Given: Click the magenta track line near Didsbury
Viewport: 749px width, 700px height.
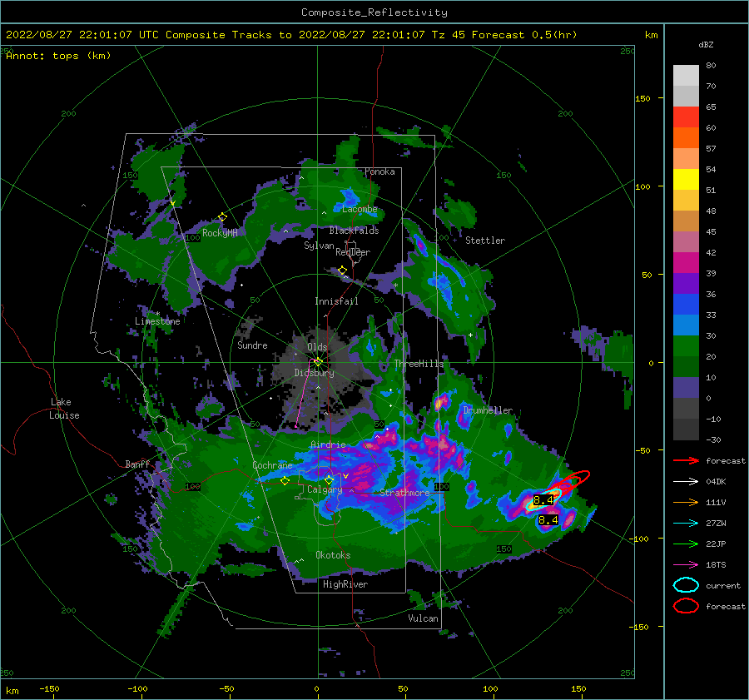Looking at the screenshot, I should (303, 393).
